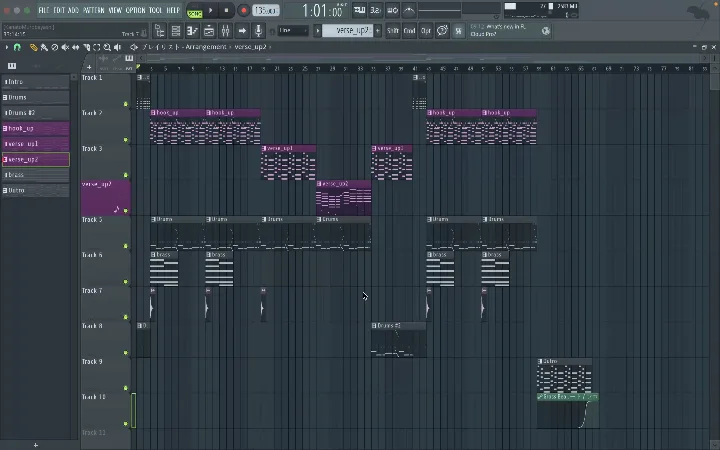The width and height of the screenshot is (720, 450).
Task: Open the FILE menu
Action: pos(44,10)
